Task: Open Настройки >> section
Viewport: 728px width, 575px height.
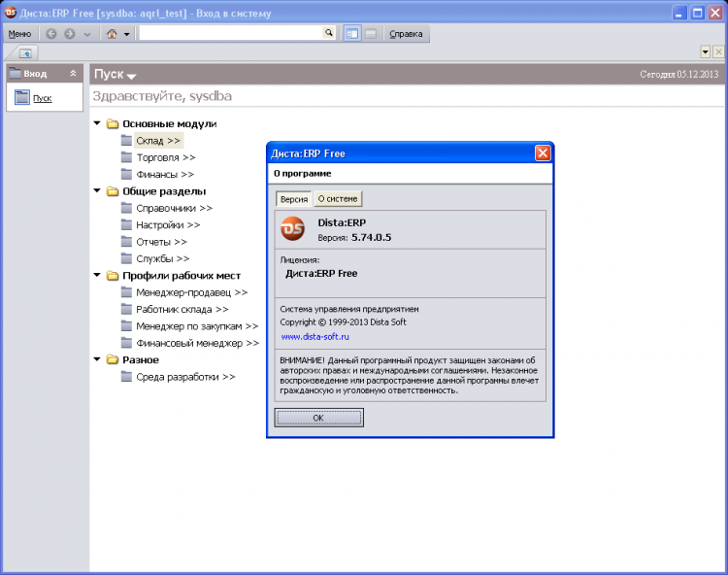Action: (168, 224)
